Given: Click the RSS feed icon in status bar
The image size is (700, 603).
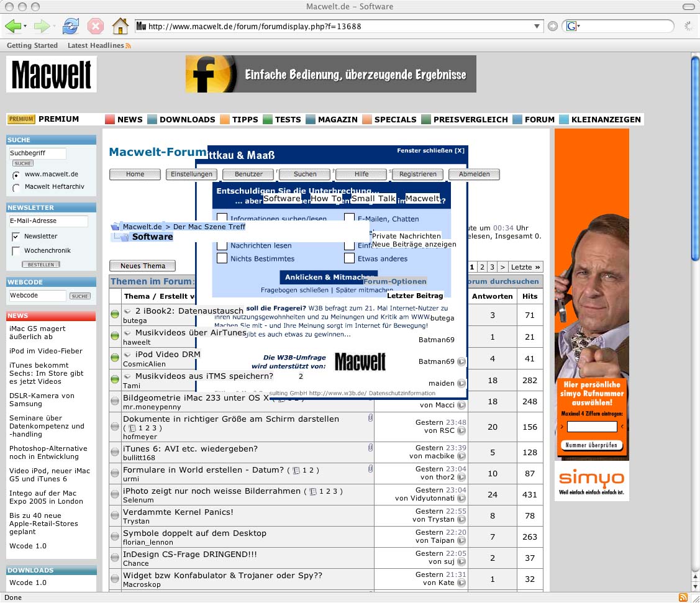Looking at the screenshot, I should coord(683,597).
